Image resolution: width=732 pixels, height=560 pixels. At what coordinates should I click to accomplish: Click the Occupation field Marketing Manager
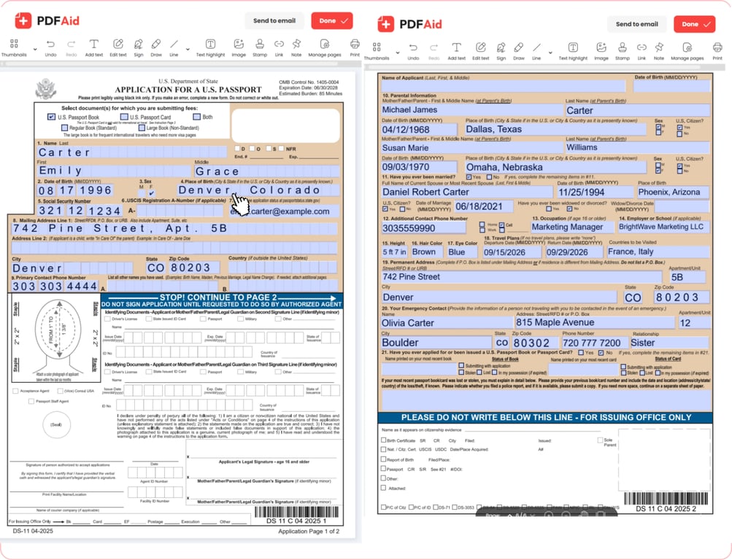click(x=572, y=227)
